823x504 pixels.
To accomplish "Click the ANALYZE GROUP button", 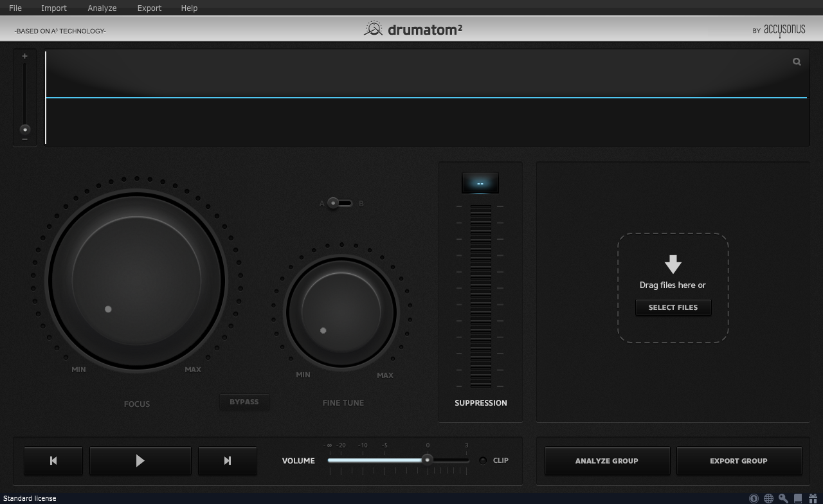I will tap(607, 460).
